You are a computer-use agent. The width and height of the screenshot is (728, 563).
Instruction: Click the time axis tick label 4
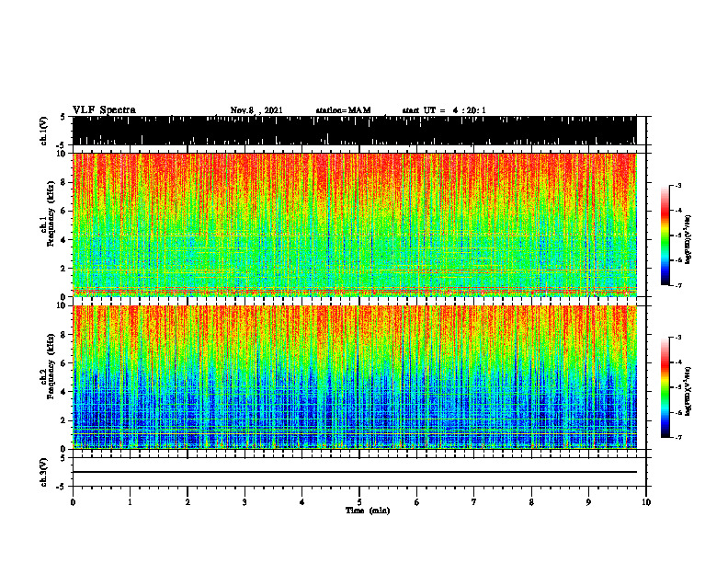click(x=302, y=502)
